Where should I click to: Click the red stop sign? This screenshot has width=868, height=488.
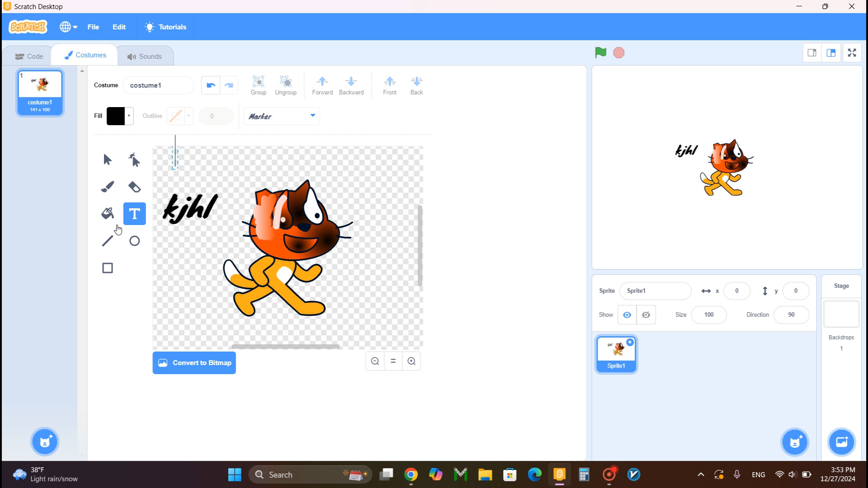pyautogui.click(x=618, y=53)
